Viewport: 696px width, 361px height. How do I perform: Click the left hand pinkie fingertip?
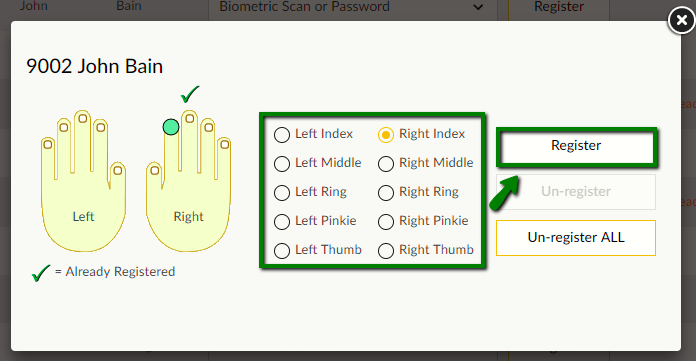pyautogui.click(x=47, y=144)
